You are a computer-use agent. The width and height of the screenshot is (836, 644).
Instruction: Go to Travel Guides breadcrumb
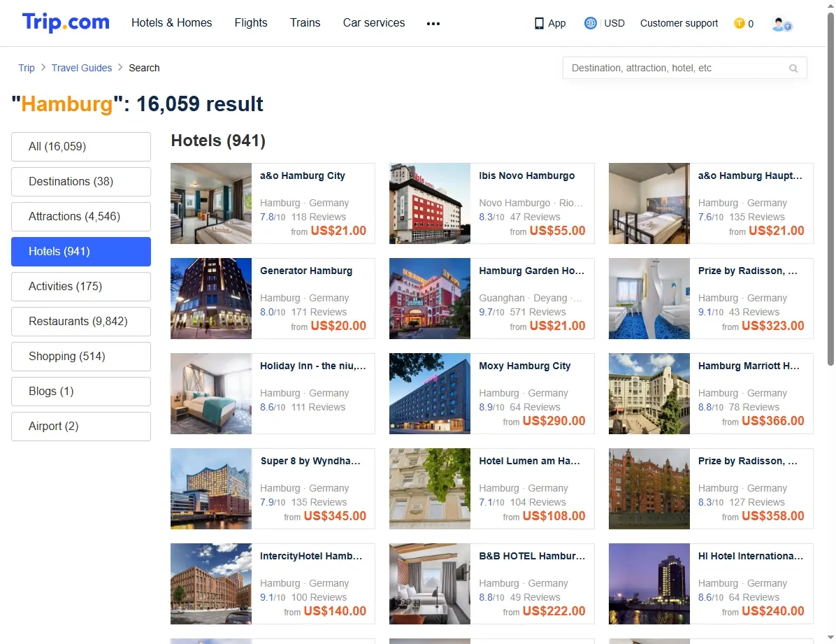click(82, 68)
